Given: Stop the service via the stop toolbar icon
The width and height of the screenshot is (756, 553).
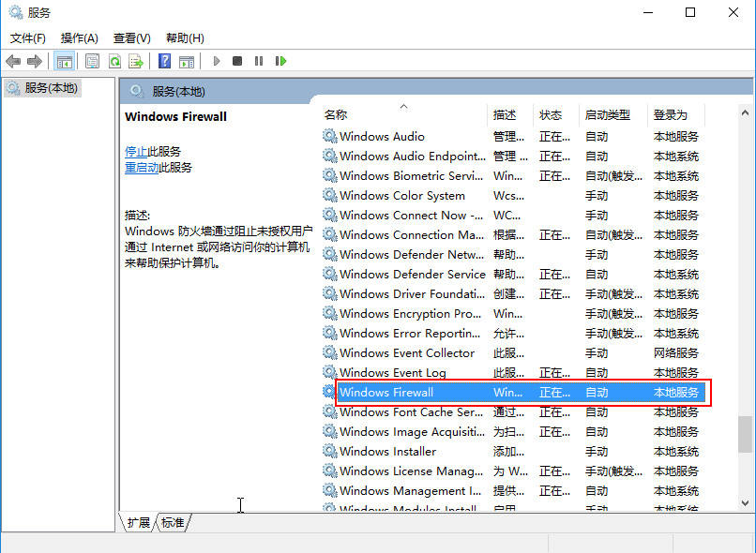Looking at the screenshot, I should click(237, 60).
